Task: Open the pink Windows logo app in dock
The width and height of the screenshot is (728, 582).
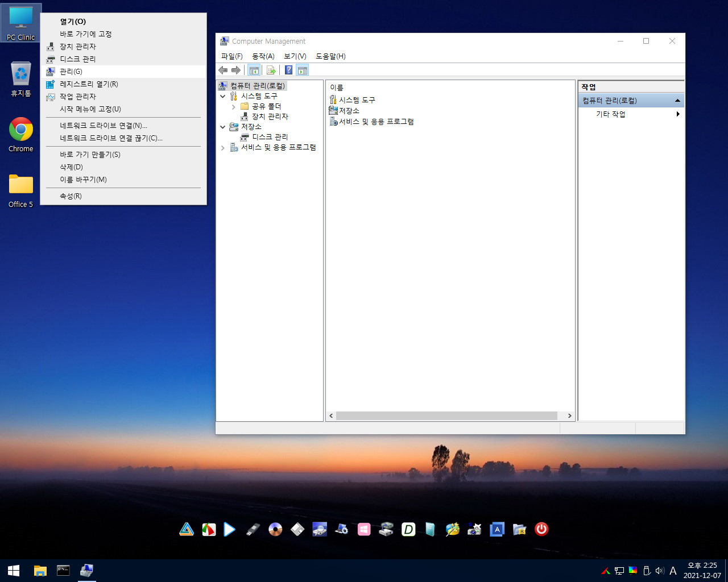Action: point(364,530)
